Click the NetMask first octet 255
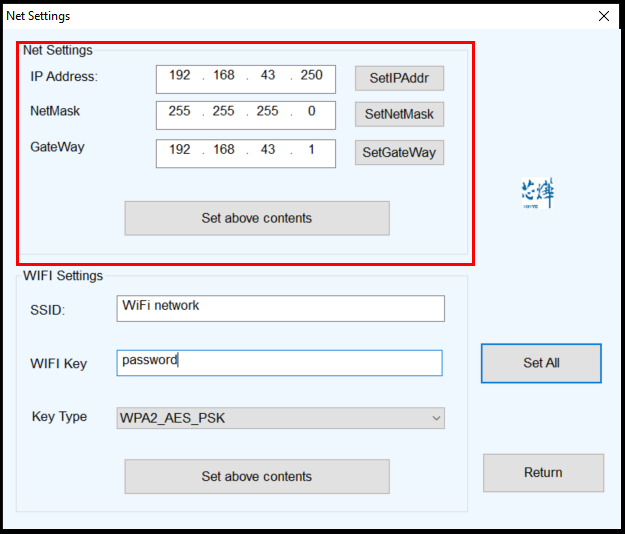 180,112
